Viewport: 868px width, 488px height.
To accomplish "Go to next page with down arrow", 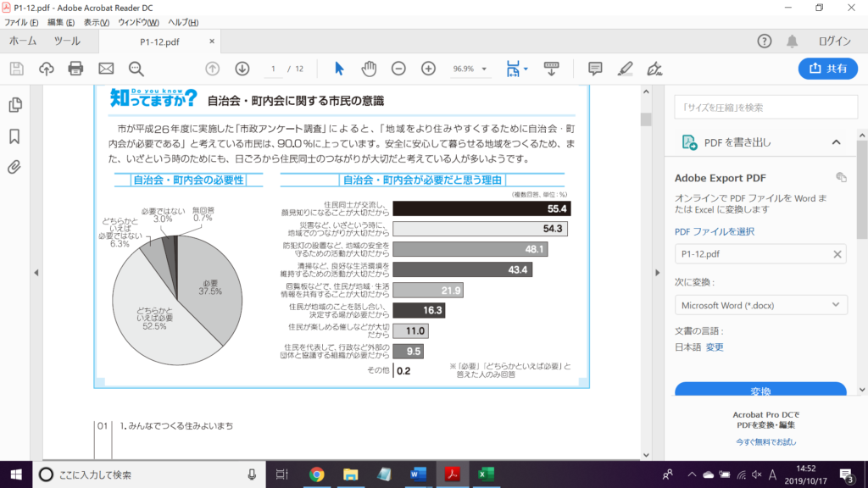I will (x=242, y=69).
